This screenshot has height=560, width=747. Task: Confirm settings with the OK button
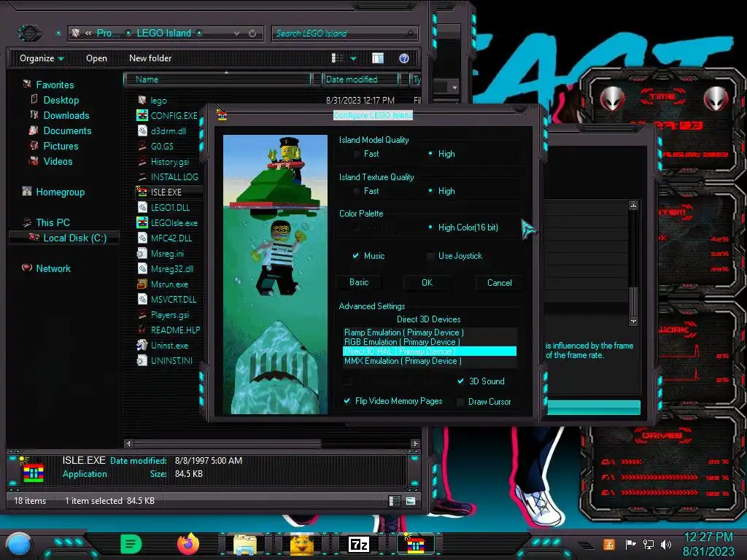click(x=427, y=282)
